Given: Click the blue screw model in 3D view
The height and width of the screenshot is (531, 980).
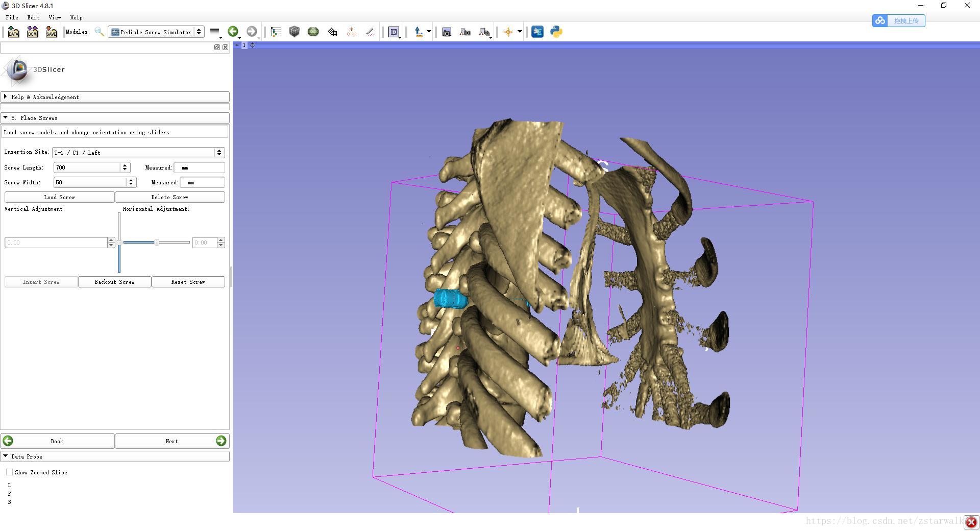Looking at the screenshot, I should (x=450, y=298).
